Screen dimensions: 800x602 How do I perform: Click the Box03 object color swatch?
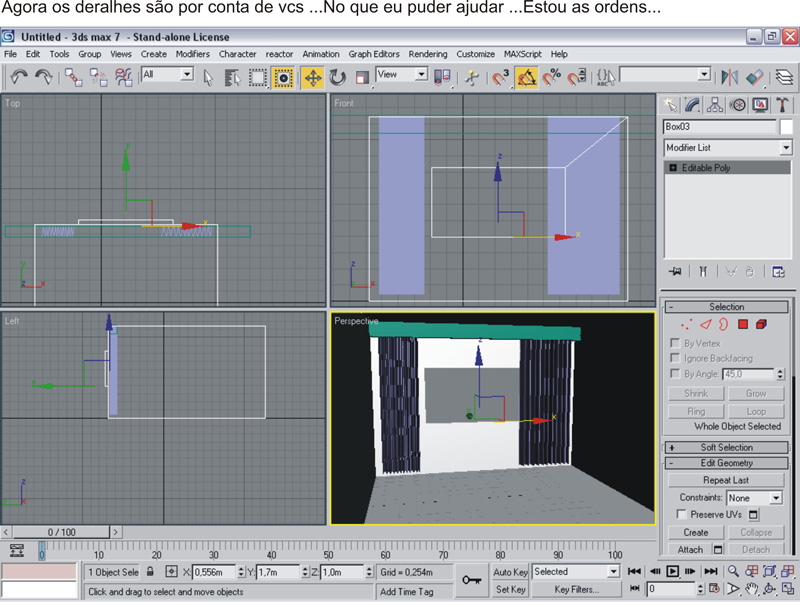coord(786,127)
